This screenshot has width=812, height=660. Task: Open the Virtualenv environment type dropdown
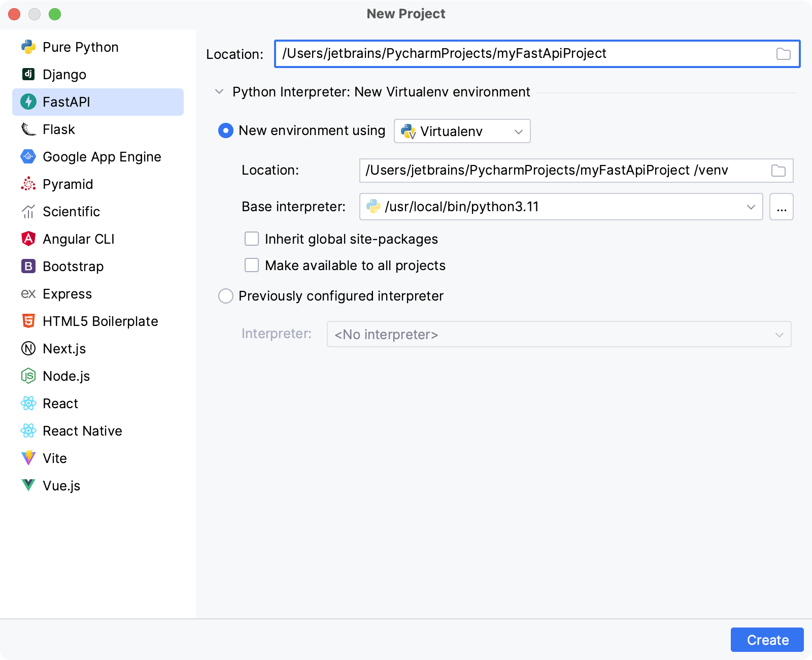pyautogui.click(x=462, y=131)
